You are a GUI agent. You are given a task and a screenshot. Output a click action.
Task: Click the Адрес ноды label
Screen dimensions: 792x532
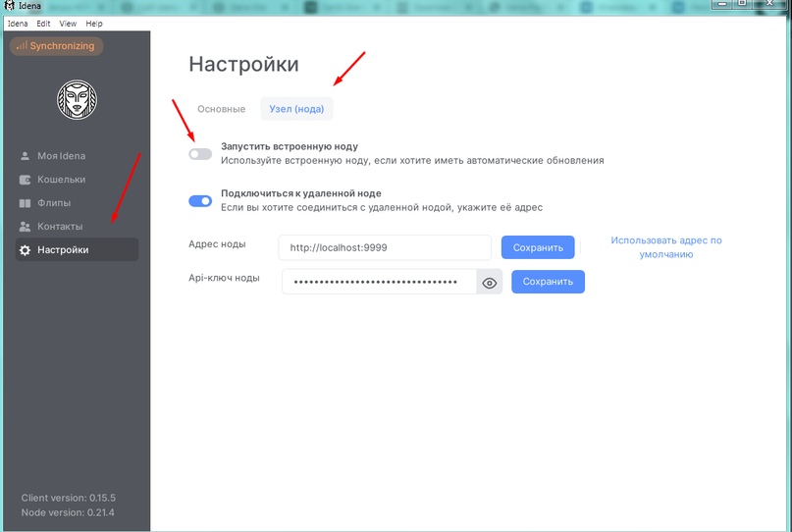click(217, 244)
